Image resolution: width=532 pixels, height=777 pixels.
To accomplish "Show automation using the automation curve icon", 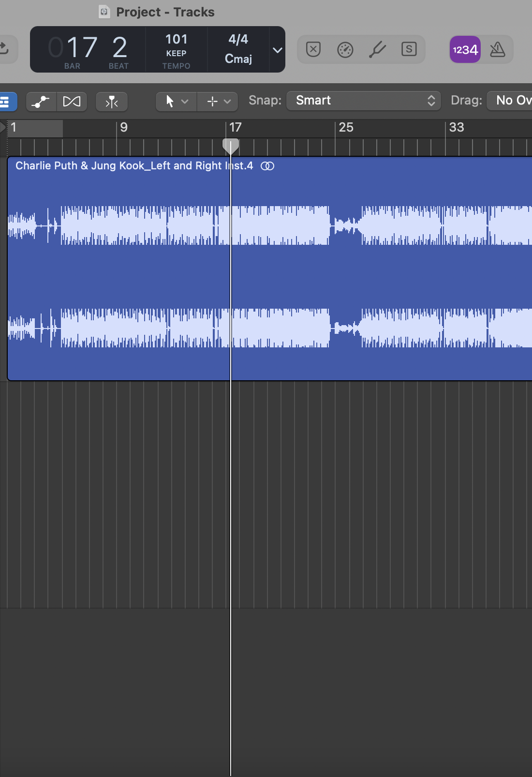I will [41, 102].
